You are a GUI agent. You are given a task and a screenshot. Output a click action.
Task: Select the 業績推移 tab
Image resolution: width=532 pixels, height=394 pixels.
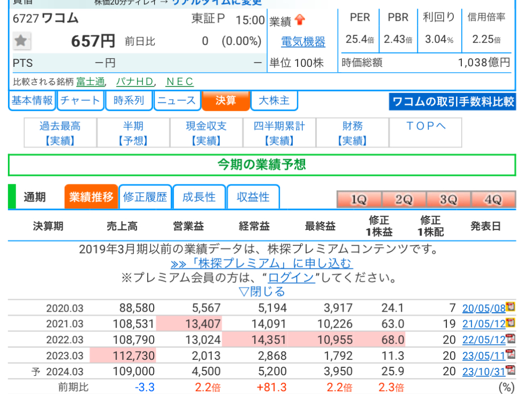92,197
